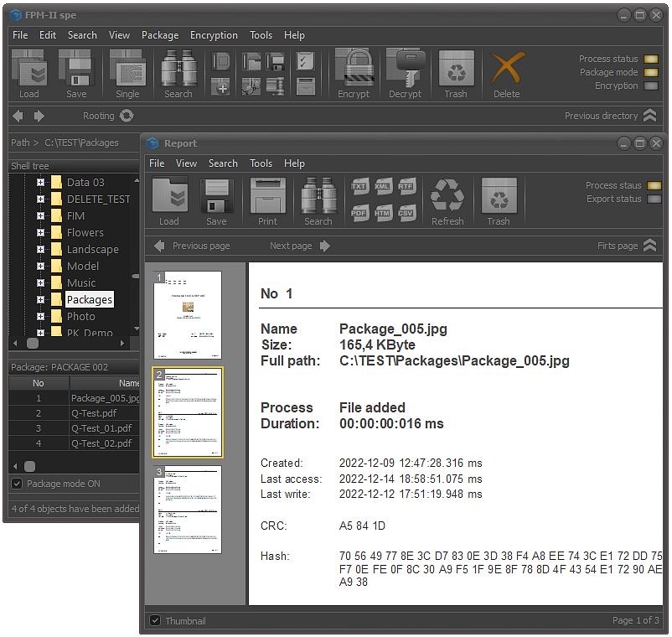Export the report as PDF
Viewport: 672px width, 637px height.
tap(359, 213)
